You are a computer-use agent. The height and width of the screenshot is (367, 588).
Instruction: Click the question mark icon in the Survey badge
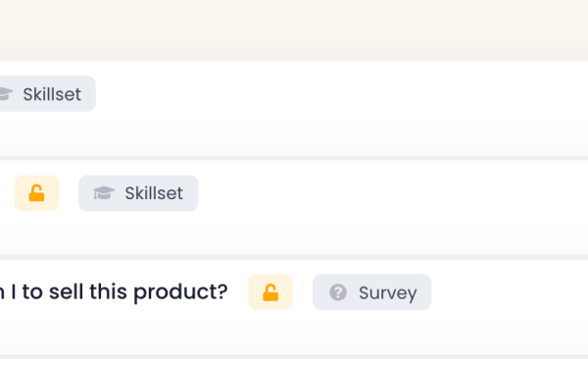(x=338, y=292)
